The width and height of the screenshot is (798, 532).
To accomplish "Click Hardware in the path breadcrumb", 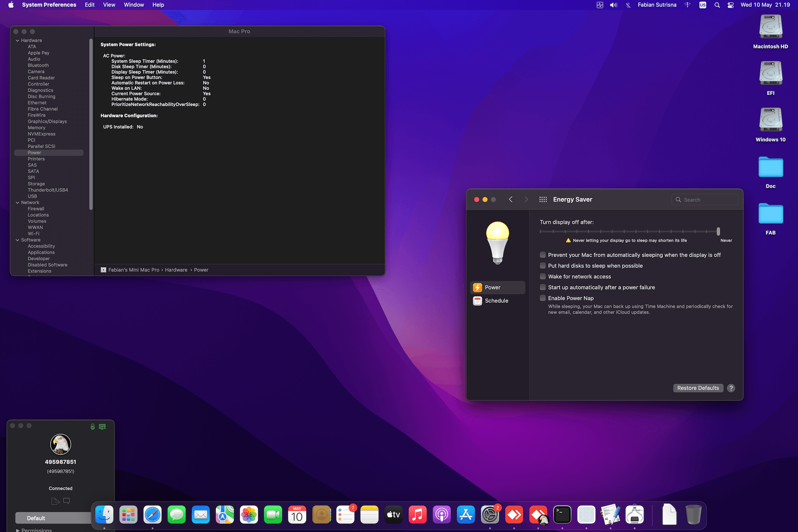I will pyautogui.click(x=176, y=270).
